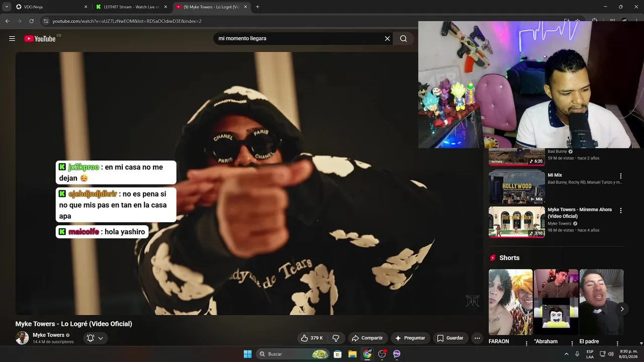Click the video title Lo Logré
This screenshot has width=644, height=362.
[x=73, y=324]
